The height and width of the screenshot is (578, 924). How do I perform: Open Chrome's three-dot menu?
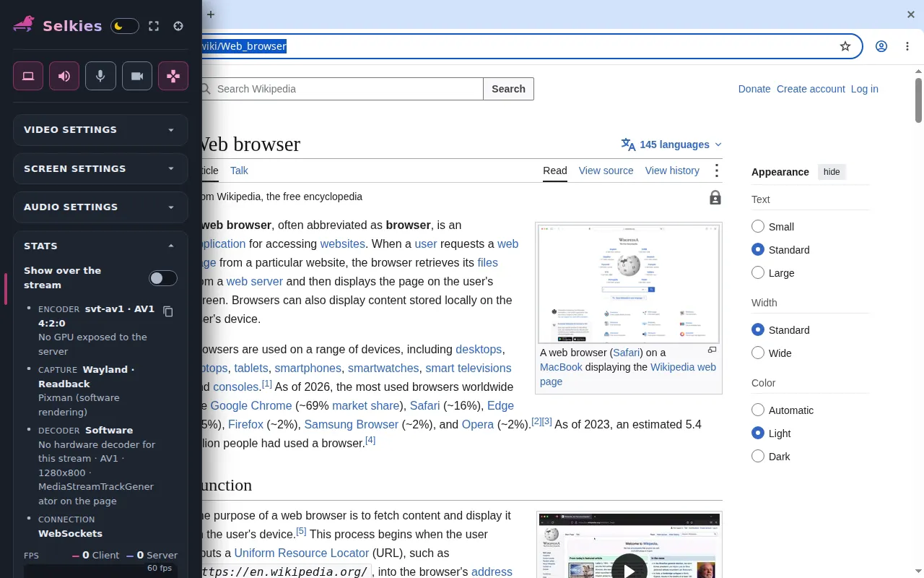pyautogui.click(x=907, y=46)
